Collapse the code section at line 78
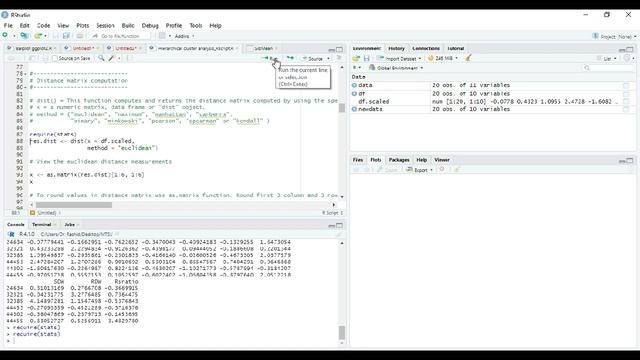This screenshot has height=360, width=640. 26,74
